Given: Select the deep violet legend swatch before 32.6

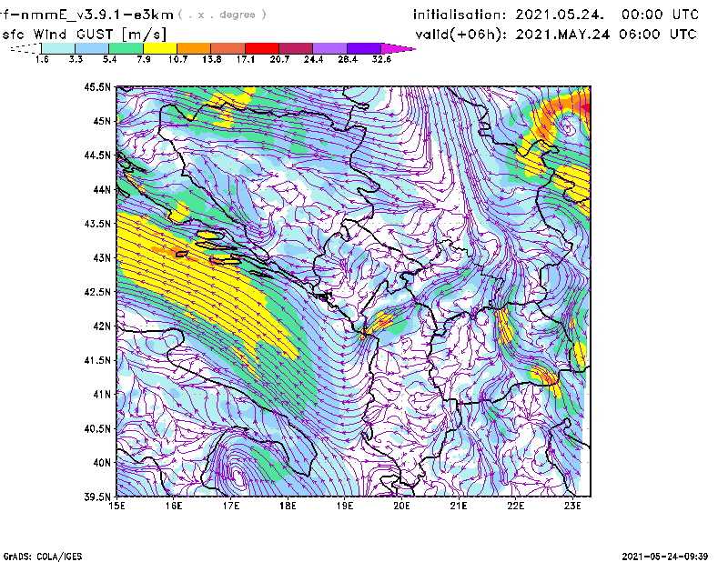Looking at the screenshot, I should (364, 48).
